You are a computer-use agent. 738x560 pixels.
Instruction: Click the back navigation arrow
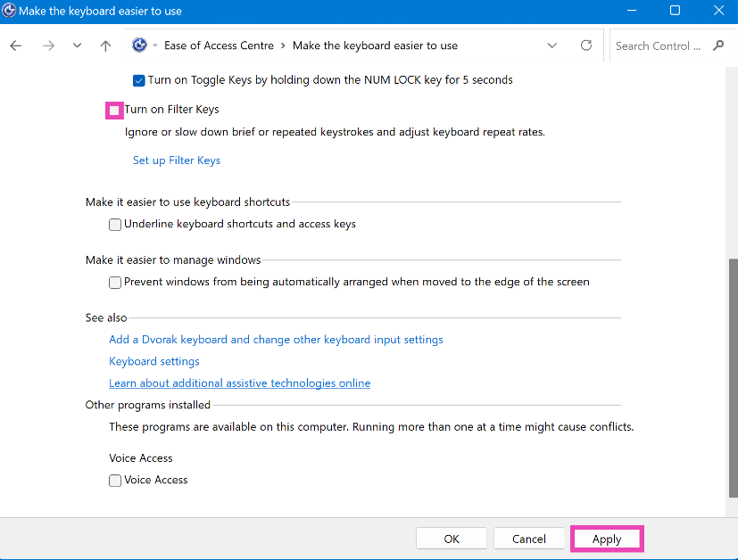(16, 45)
